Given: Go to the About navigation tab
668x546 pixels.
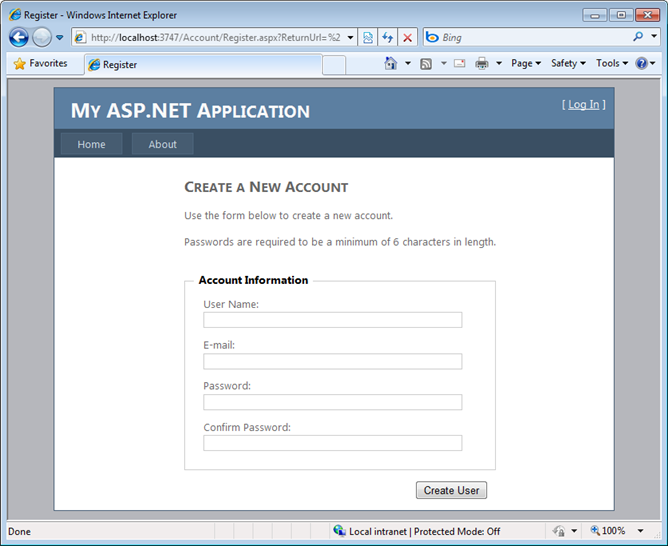Looking at the screenshot, I should (163, 144).
